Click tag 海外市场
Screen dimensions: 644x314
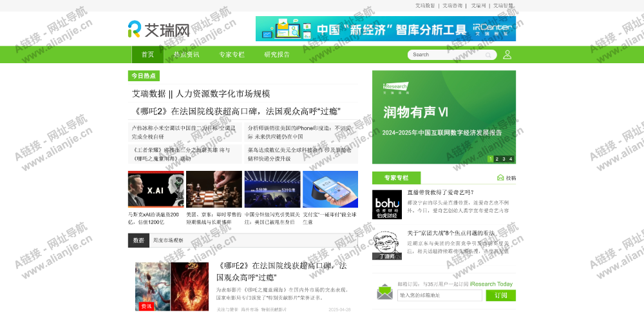tap(250, 309)
